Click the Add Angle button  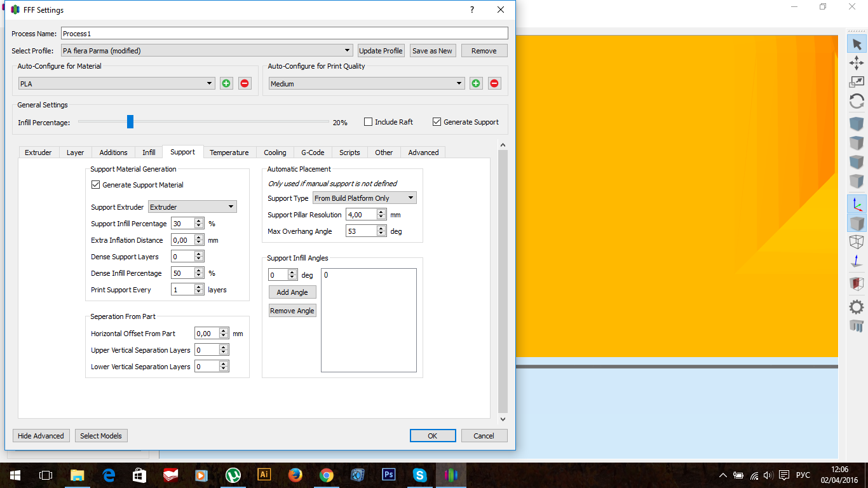pos(292,292)
